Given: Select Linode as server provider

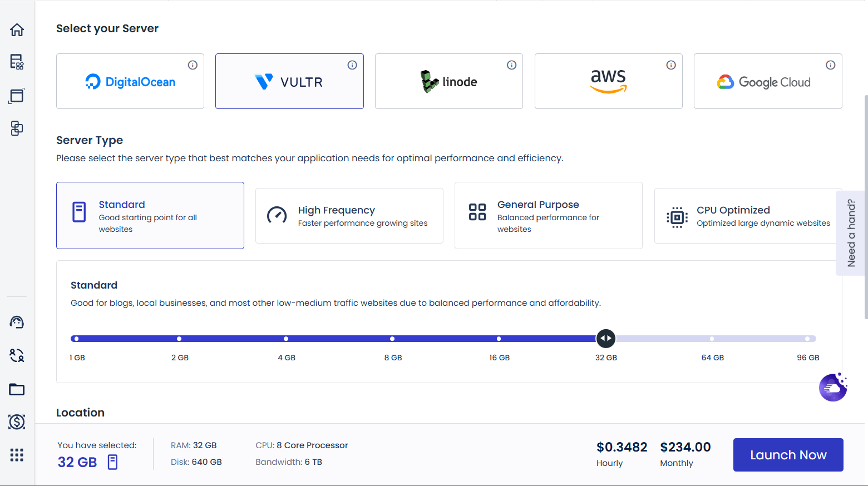Looking at the screenshot, I should pyautogui.click(x=449, y=81).
